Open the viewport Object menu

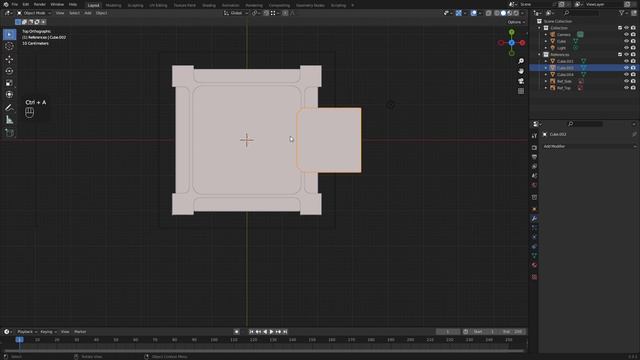(101, 13)
